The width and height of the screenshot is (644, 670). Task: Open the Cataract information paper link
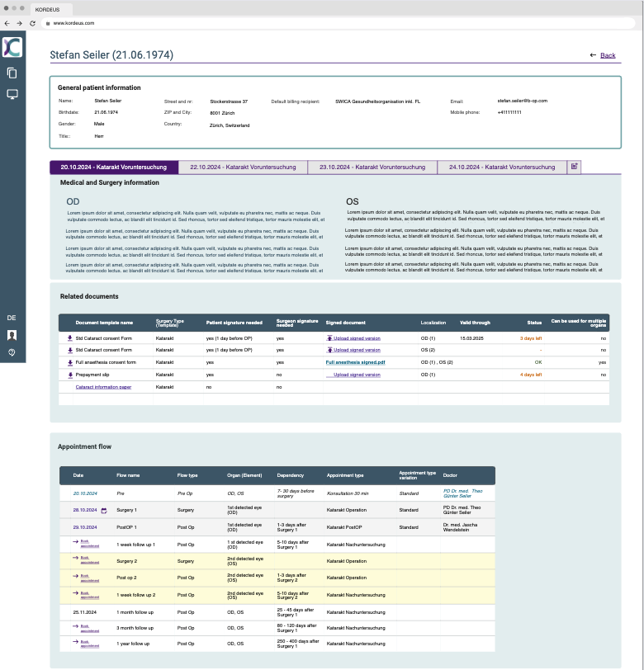tap(103, 386)
